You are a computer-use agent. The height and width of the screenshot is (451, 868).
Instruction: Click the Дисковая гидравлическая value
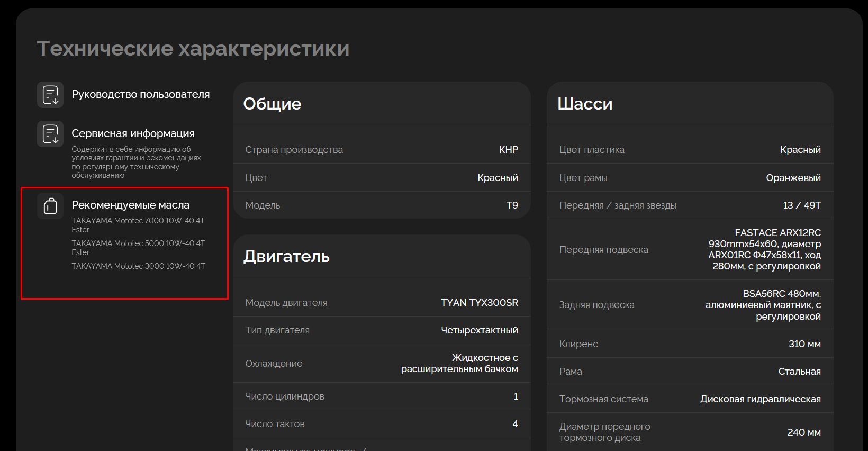coord(760,399)
